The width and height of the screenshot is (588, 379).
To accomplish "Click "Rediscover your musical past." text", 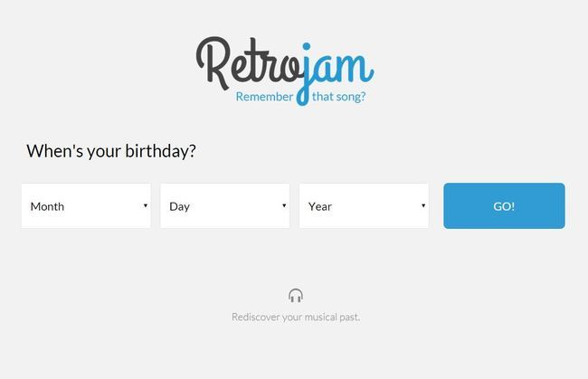I will pyautogui.click(x=296, y=317).
